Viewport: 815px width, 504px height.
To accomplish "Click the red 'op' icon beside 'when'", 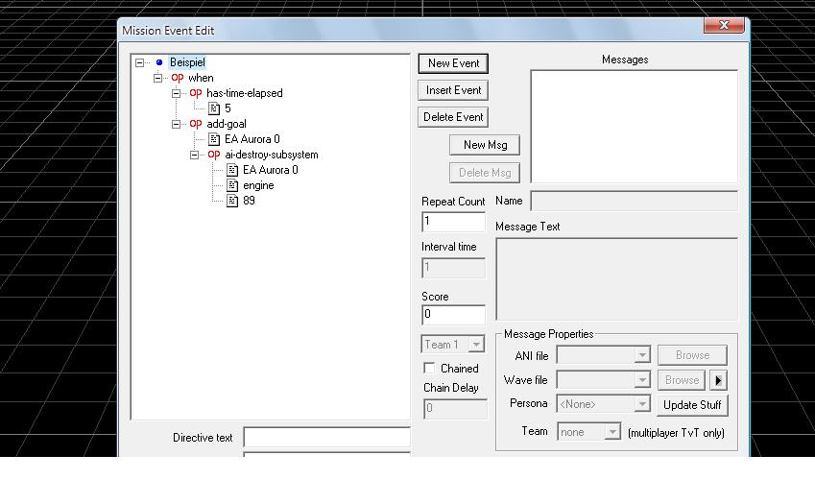I will pos(178,78).
